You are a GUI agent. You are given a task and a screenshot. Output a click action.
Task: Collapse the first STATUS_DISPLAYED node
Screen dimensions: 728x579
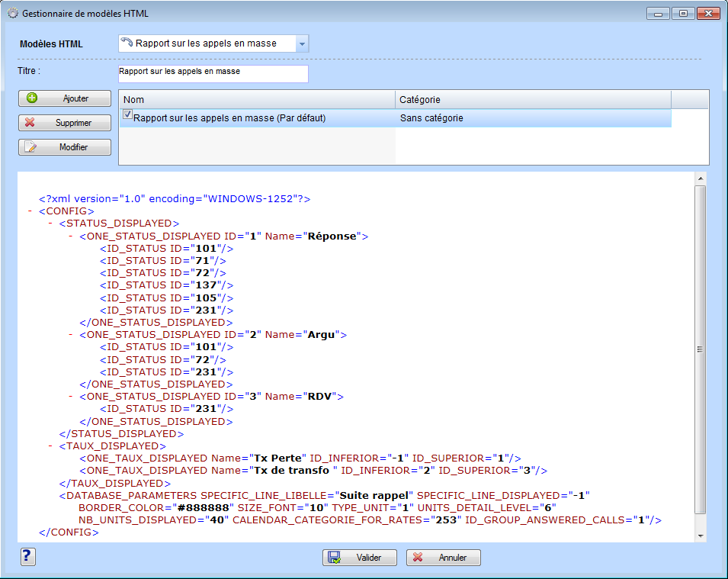point(50,224)
